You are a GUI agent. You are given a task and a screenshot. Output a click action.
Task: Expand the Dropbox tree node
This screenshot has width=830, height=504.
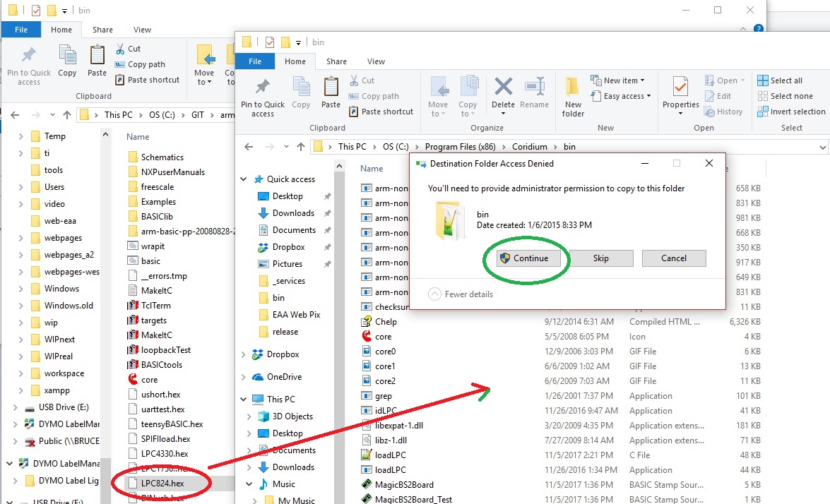pos(244,354)
